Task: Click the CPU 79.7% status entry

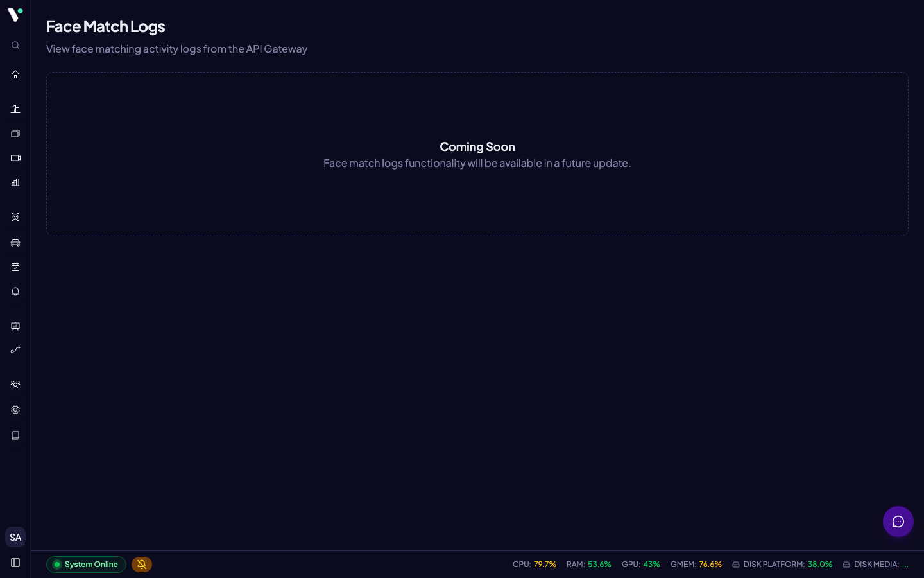Action: click(535, 565)
